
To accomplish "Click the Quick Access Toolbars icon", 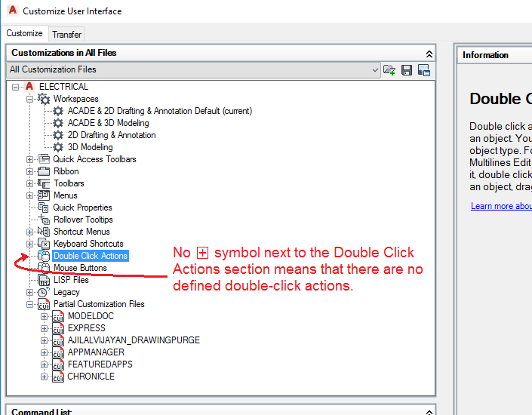I will [44, 158].
